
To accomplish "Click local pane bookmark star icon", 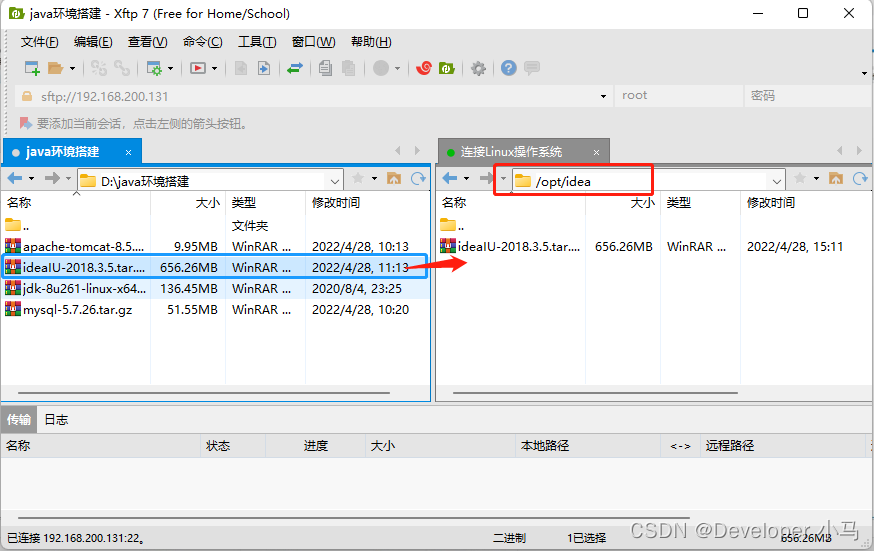I will [x=358, y=178].
